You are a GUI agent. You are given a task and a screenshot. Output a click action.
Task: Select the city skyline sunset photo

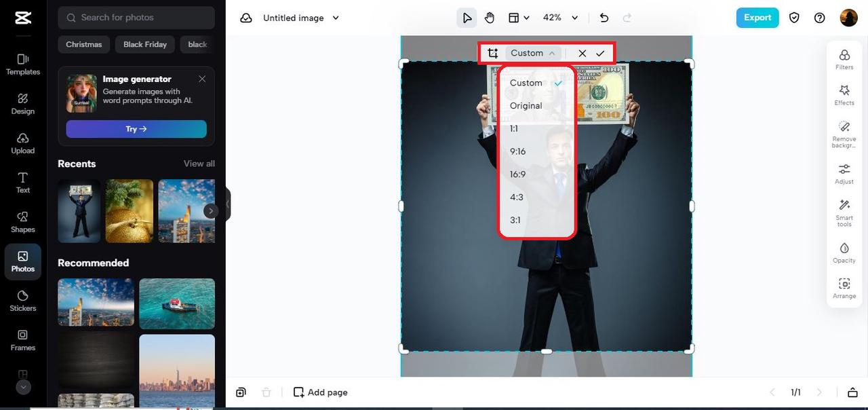177,371
